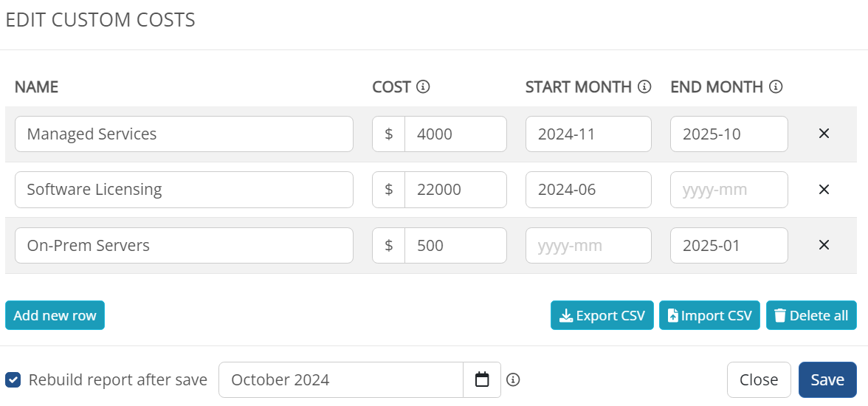Remove the Managed Services row
The width and height of the screenshot is (868, 406).
[x=824, y=134]
